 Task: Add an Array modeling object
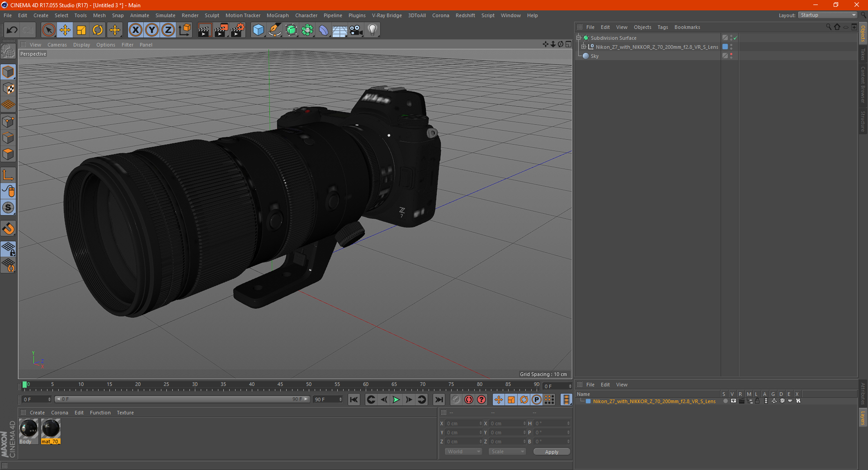tap(307, 30)
